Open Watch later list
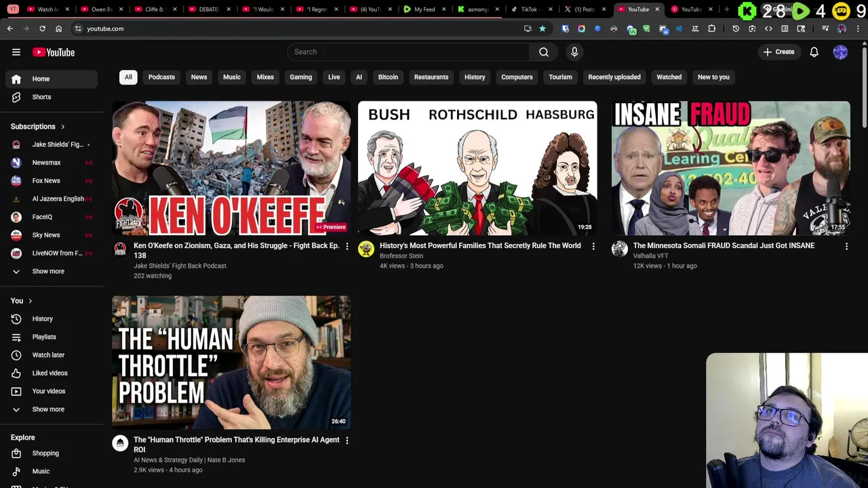The image size is (868, 488). (52, 355)
